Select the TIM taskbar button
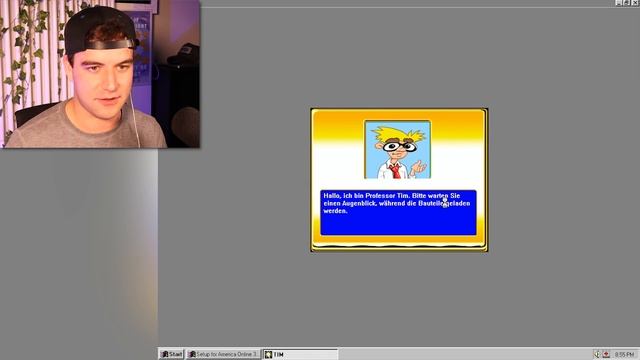The width and height of the screenshot is (640, 360). [x=300, y=354]
